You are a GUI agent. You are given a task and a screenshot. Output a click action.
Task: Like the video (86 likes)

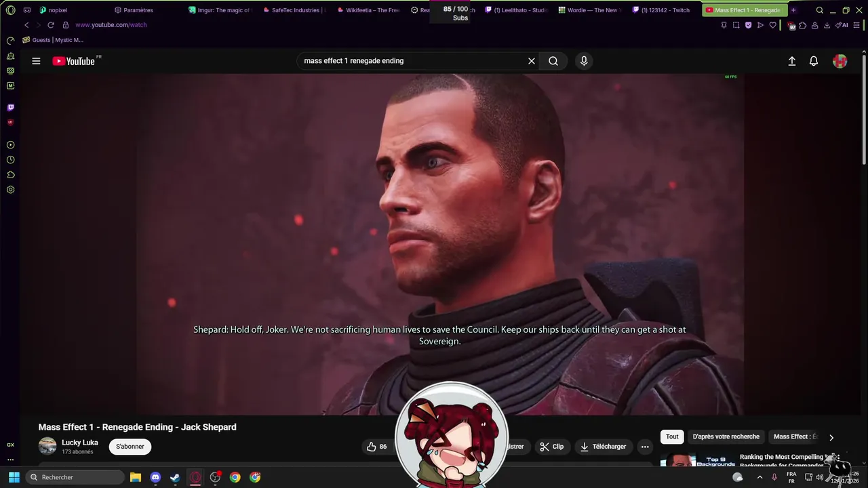(377, 447)
